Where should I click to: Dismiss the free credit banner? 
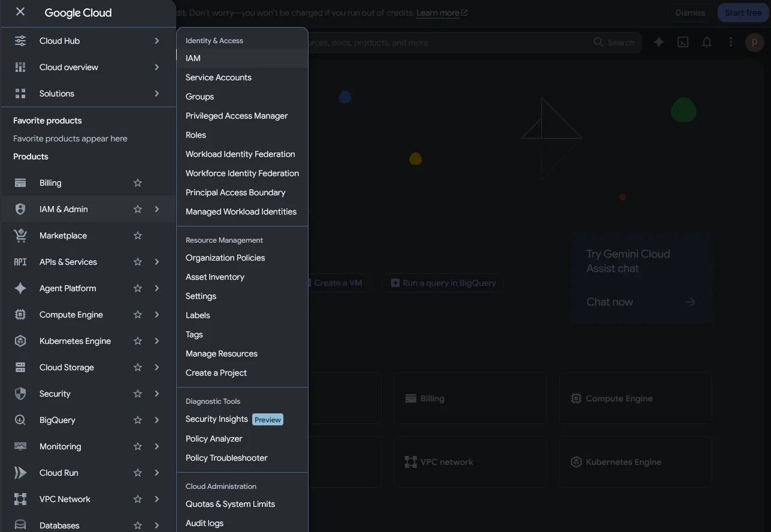coord(690,13)
